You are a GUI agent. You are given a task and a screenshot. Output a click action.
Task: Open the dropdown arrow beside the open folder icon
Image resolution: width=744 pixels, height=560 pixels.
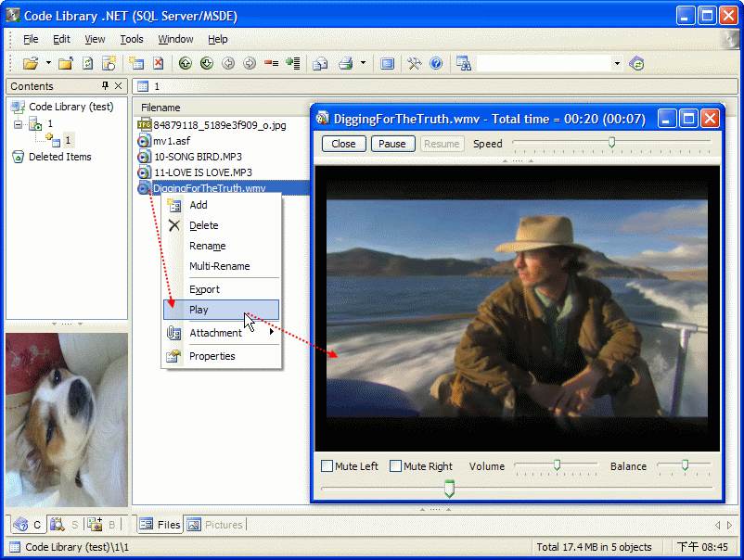[x=48, y=63]
